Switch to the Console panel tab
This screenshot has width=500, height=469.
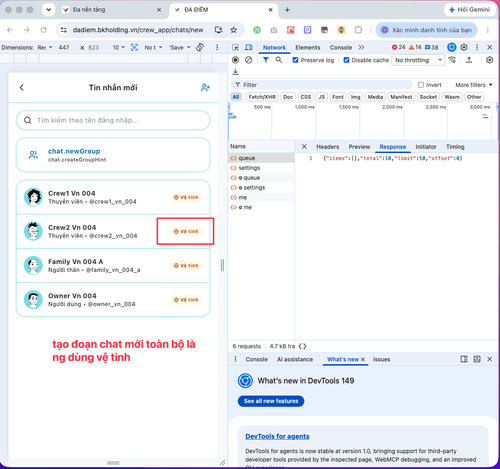pos(341,47)
